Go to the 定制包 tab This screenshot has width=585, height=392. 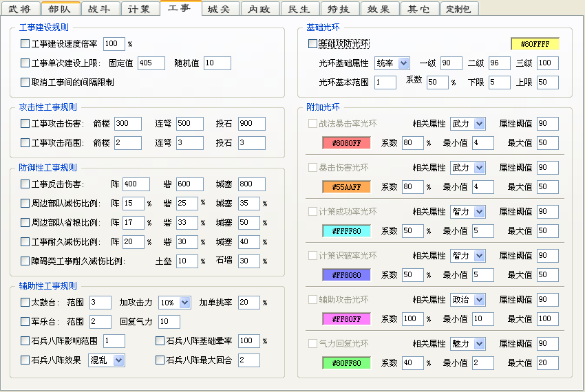(x=459, y=9)
